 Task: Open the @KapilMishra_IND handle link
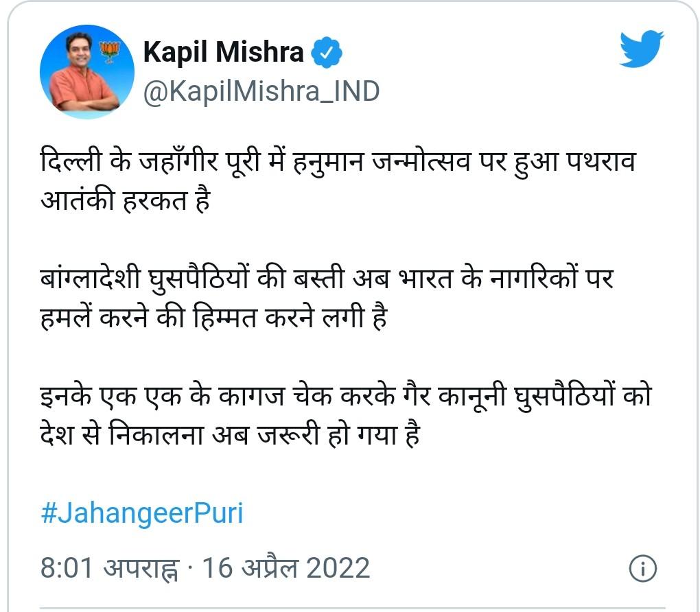261,91
